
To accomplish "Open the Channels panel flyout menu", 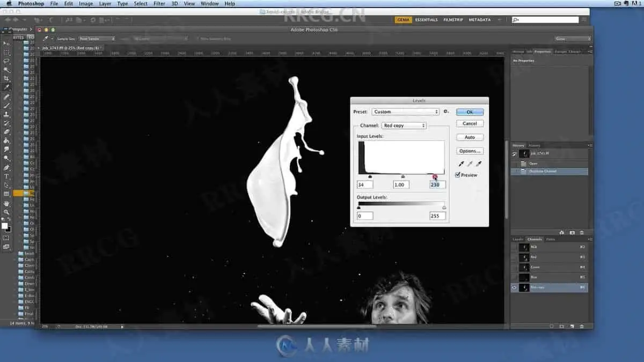I will (x=590, y=239).
